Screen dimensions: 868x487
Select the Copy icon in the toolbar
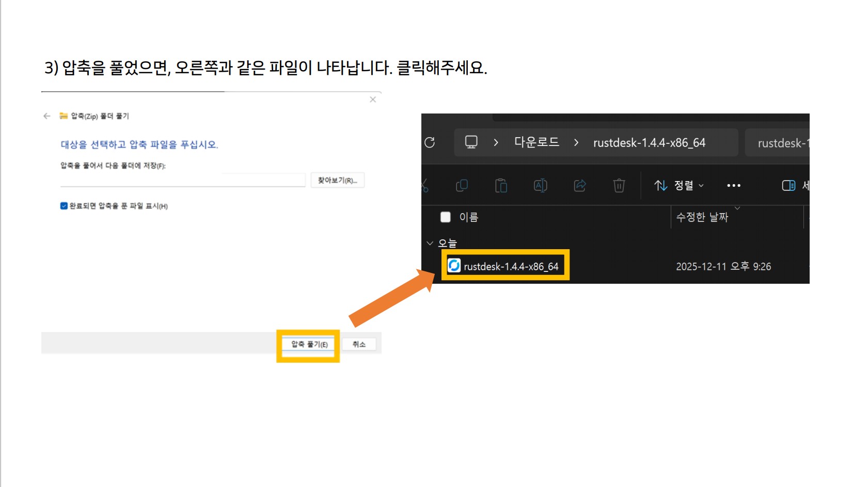pyautogui.click(x=461, y=186)
